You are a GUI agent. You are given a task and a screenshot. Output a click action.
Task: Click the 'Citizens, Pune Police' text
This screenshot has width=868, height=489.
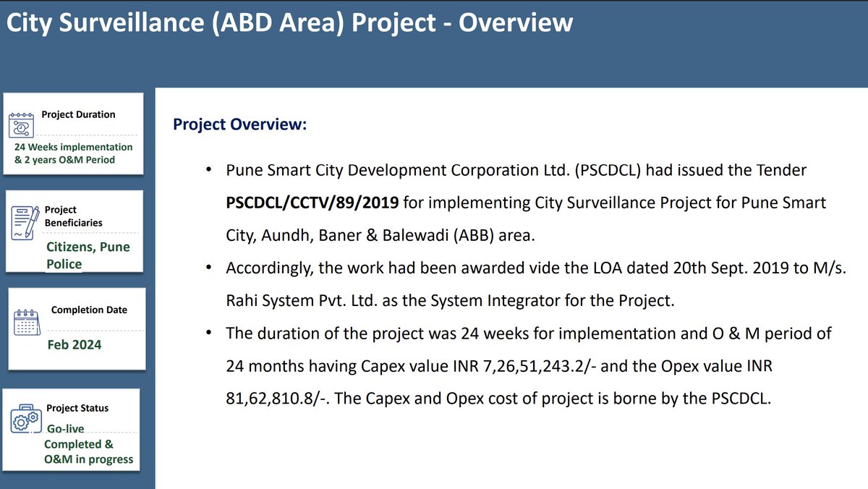88,255
